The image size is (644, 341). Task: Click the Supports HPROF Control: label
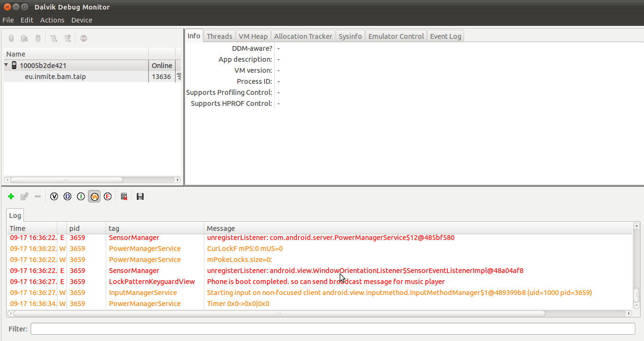click(232, 103)
